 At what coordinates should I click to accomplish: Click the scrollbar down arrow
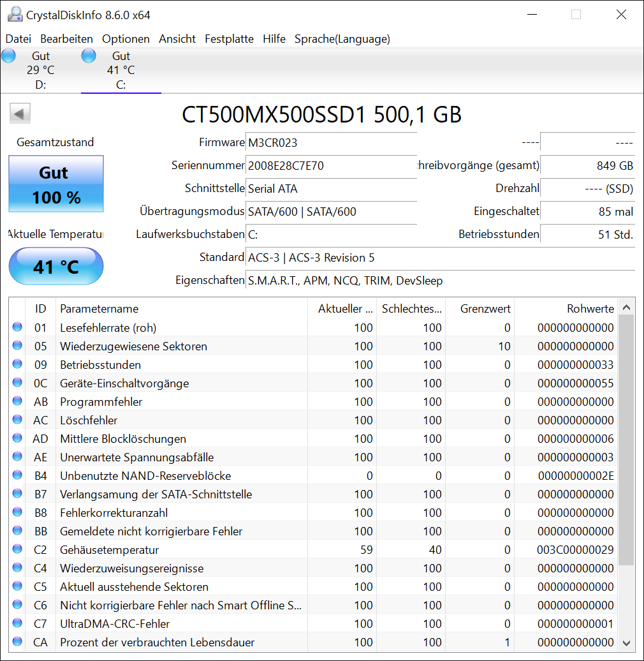click(626, 642)
